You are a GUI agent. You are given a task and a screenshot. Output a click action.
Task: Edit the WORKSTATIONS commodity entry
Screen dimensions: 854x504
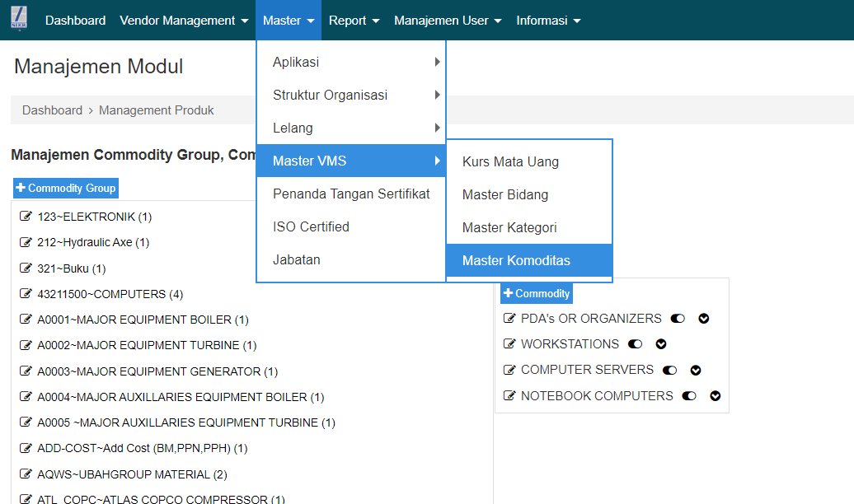pyautogui.click(x=509, y=344)
